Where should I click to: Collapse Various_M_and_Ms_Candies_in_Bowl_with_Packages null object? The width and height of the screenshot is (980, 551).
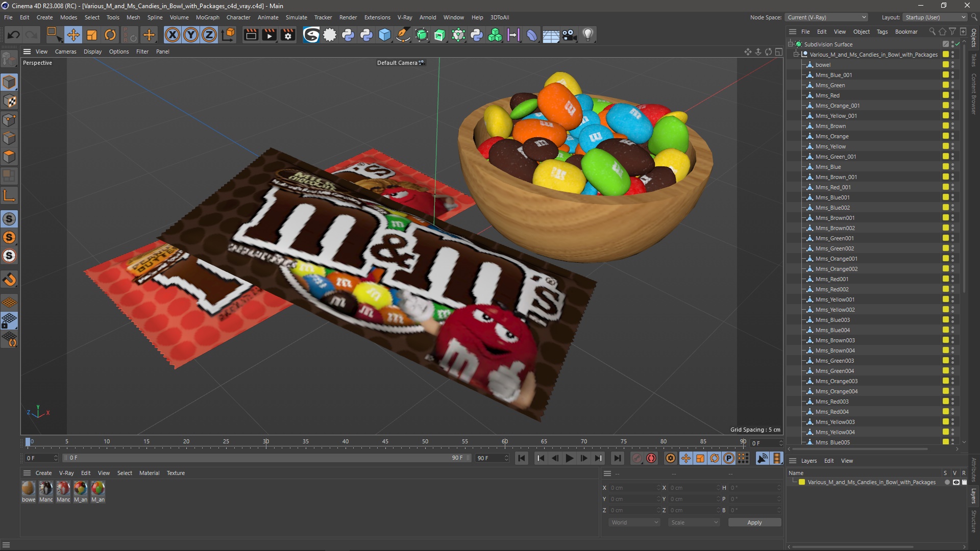(796, 55)
